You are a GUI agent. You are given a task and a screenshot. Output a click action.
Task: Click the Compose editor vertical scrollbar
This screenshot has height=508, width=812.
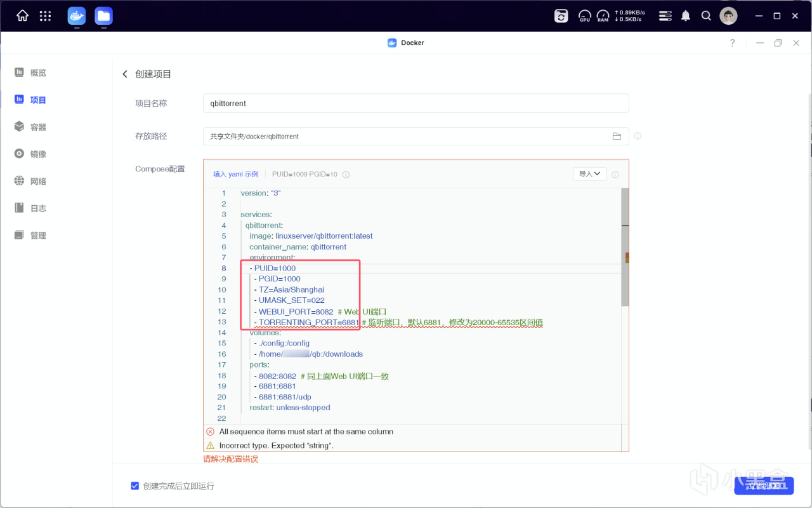click(625, 248)
